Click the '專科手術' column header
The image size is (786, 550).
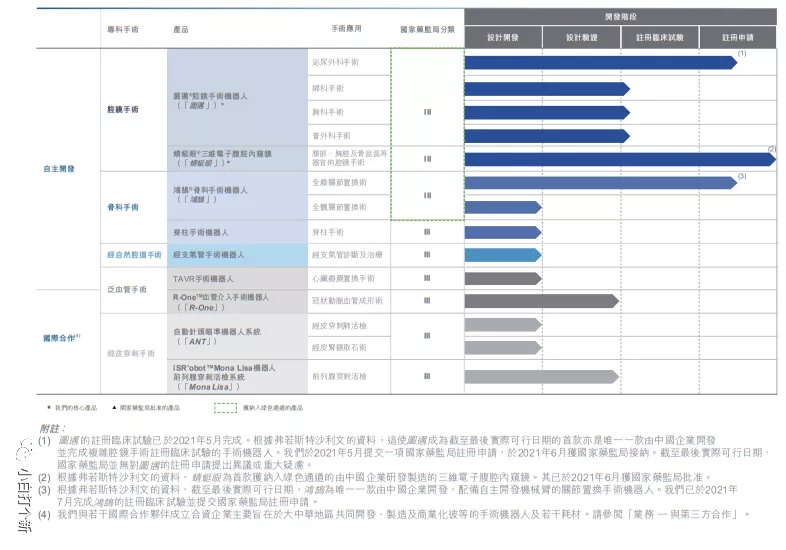click(x=123, y=30)
